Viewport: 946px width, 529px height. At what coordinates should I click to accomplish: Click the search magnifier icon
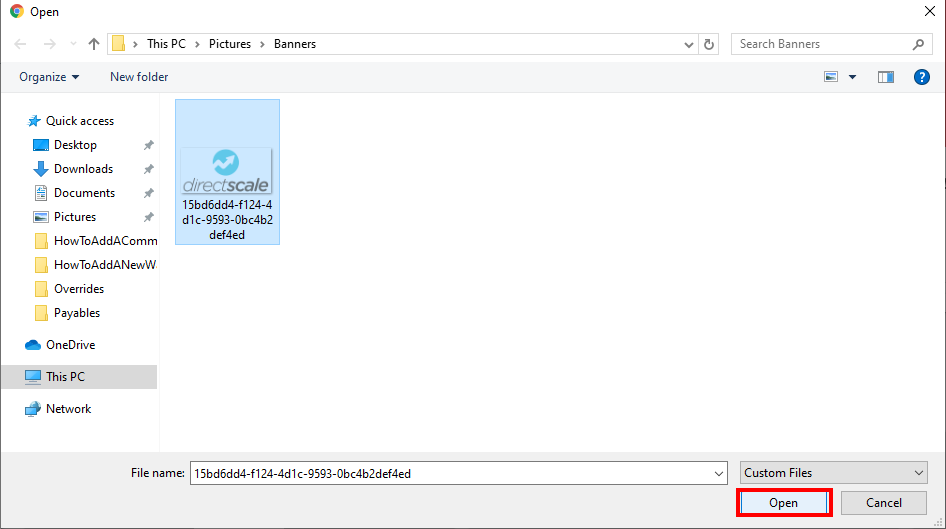click(x=919, y=44)
